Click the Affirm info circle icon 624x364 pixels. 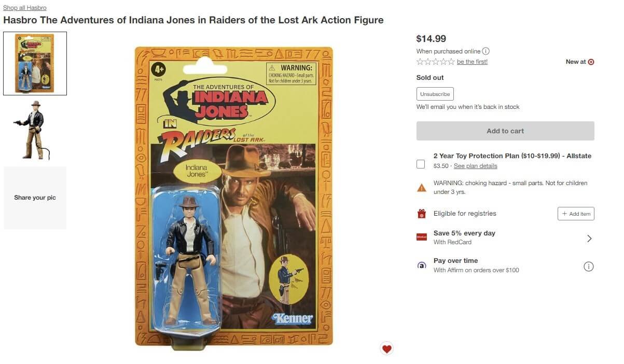click(x=588, y=267)
